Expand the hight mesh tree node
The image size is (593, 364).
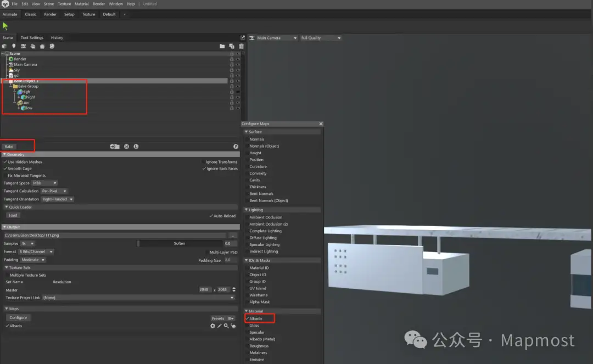pyautogui.click(x=19, y=97)
